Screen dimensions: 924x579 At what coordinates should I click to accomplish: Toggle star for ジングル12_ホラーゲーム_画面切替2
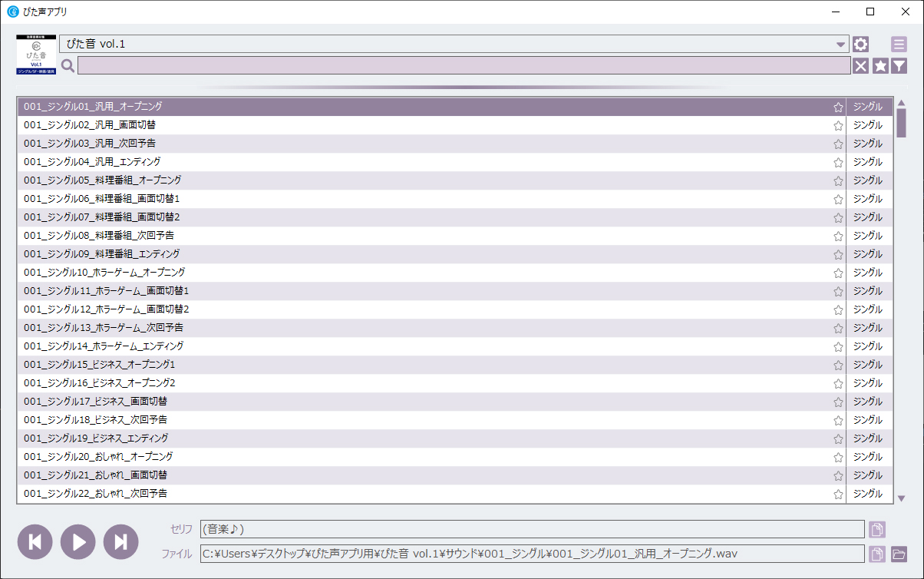pyautogui.click(x=838, y=310)
